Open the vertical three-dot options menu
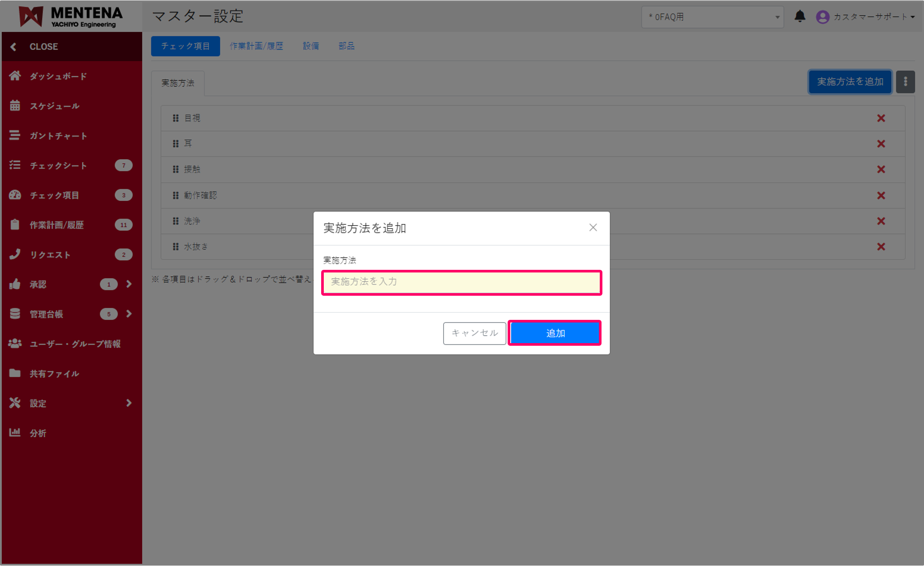Viewport: 924px width, 566px height. click(x=905, y=82)
